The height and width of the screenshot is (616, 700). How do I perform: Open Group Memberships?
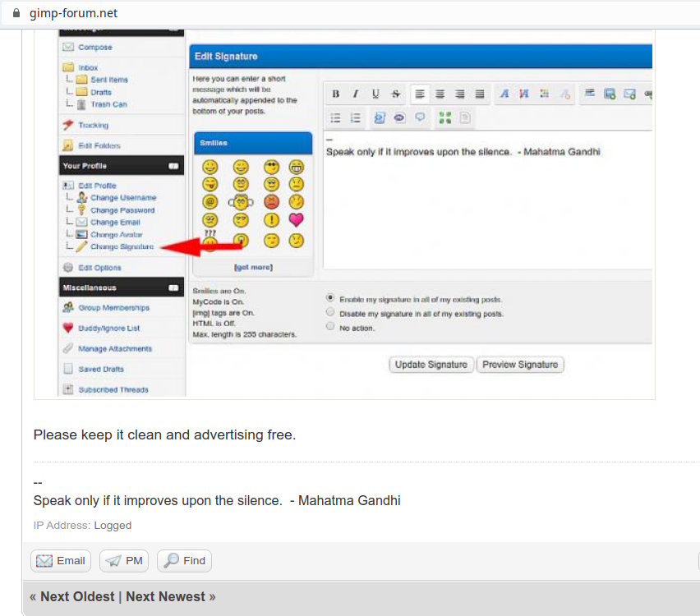click(114, 307)
